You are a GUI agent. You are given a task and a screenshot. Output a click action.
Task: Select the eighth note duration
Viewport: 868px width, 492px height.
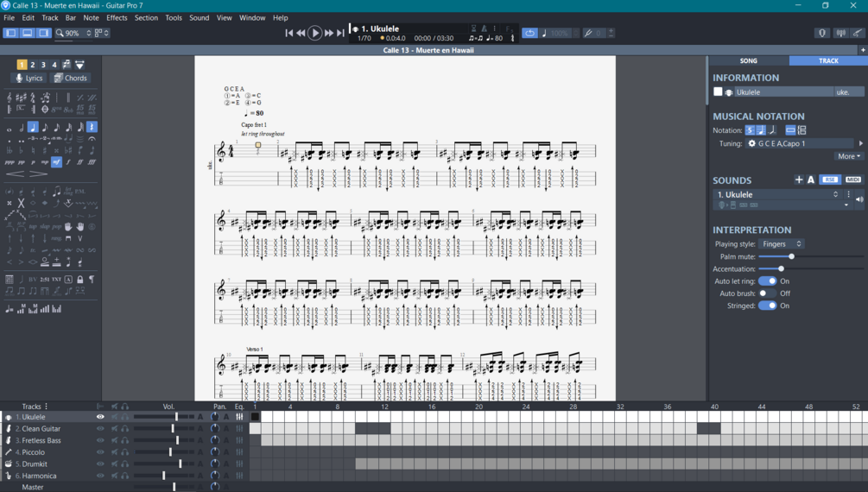point(45,127)
